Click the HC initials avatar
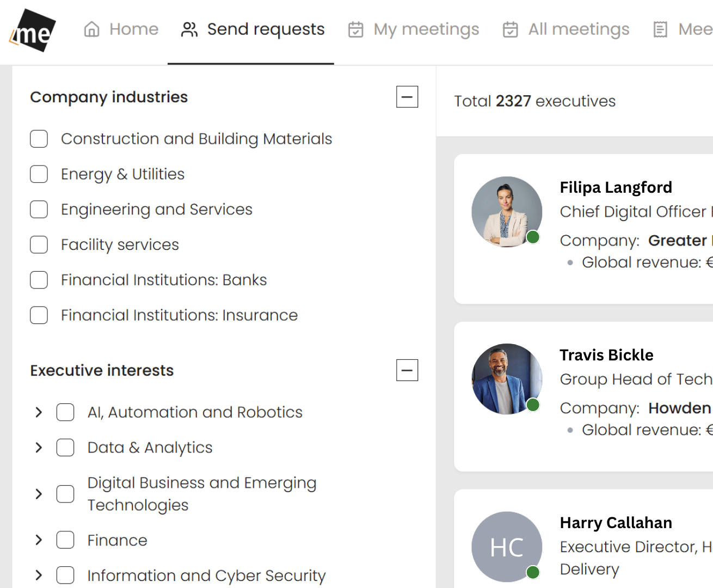The image size is (713, 588). click(x=507, y=547)
